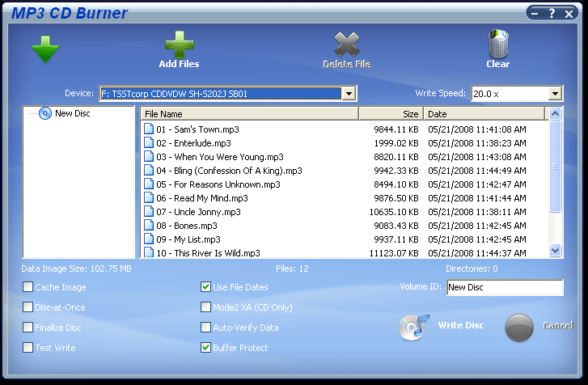This screenshot has width=588, height=385.
Task: Click the Clear label
Action: [x=498, y=64]
